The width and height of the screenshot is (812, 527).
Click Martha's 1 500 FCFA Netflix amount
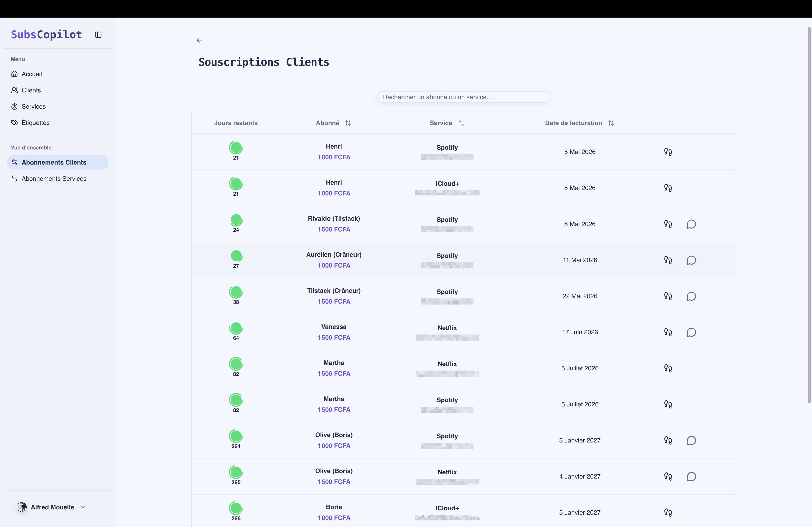tap(334, 373)
